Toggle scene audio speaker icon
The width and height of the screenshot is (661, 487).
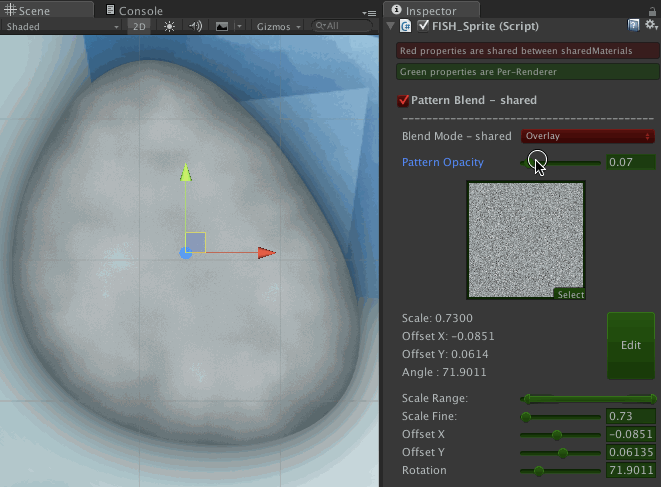pyautogui.click(x=195, y=27)
